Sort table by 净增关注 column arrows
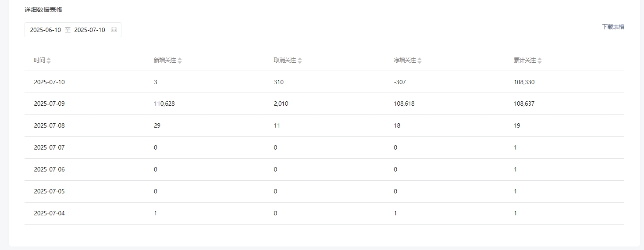644x250 pixels. tap(420, 61)
